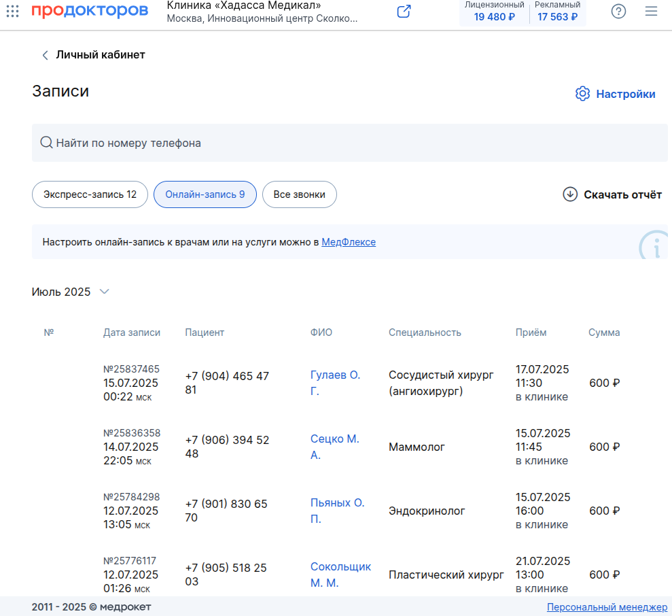Click the back arrow near Личный кабинет

click(45, 55)
